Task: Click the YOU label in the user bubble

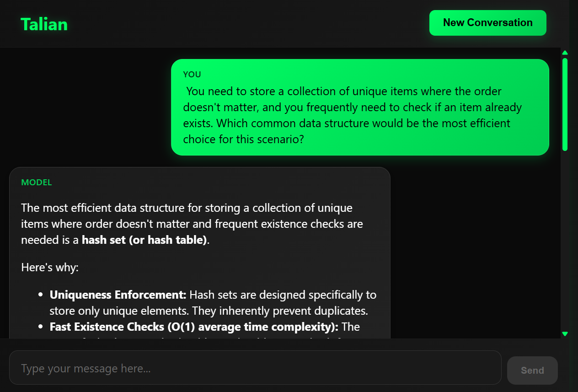Action: (192, 74)
